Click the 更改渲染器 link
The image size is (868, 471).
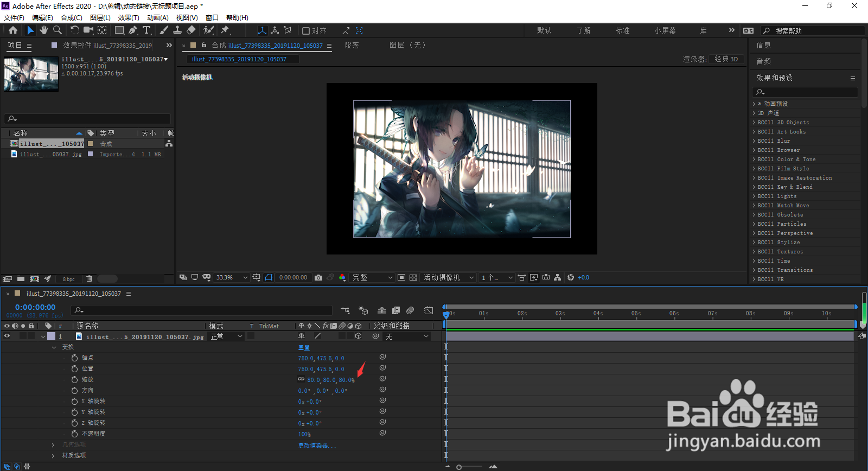317,445
